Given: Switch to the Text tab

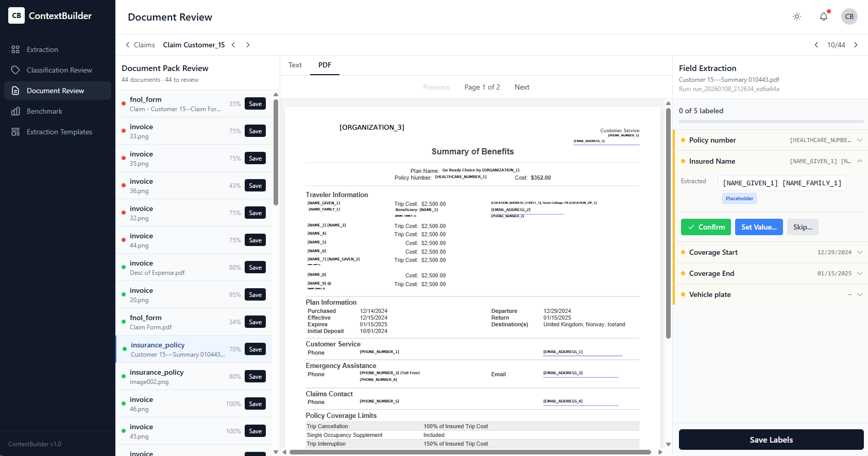Looking at the screenshot, I should tap(295, 65).
